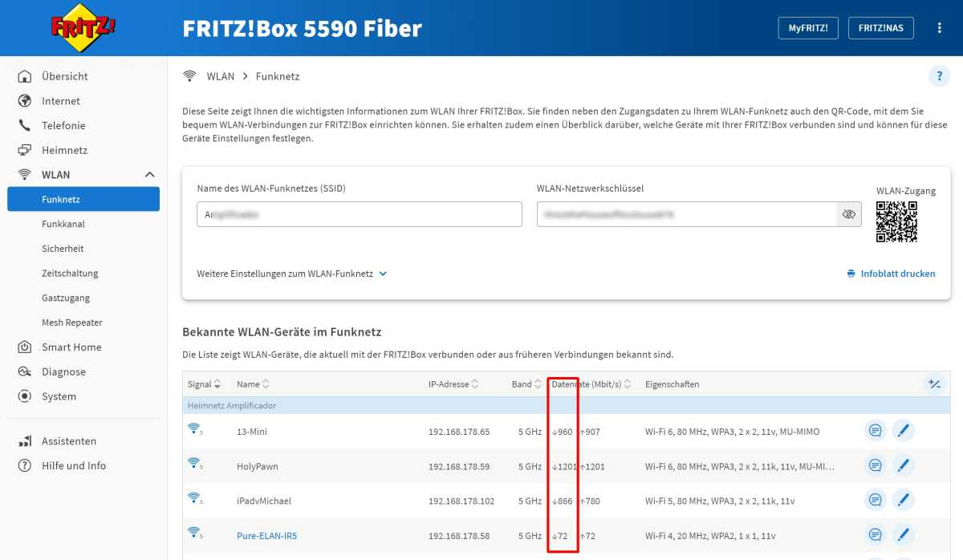Open details icon for iPadvMichael
The height and width of the screenshot is (560, 963).
(x=876, y=501)
